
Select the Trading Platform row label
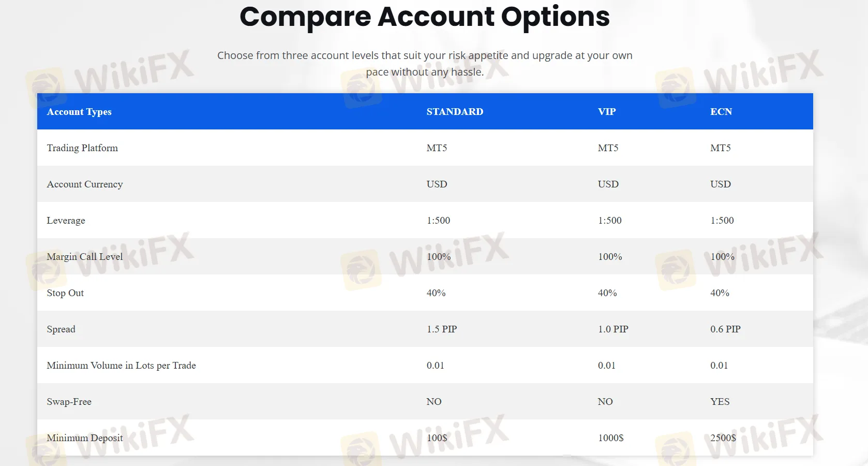tap(82, 148)
